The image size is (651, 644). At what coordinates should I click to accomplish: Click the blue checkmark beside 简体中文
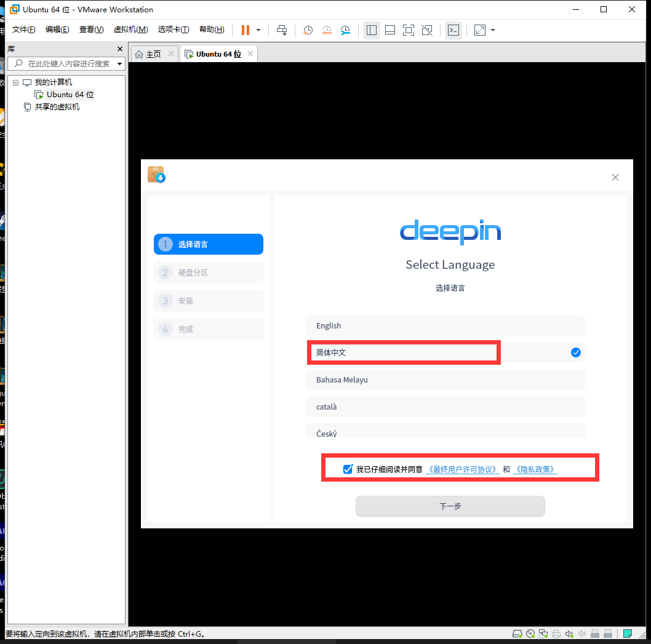tap(575, 352)
